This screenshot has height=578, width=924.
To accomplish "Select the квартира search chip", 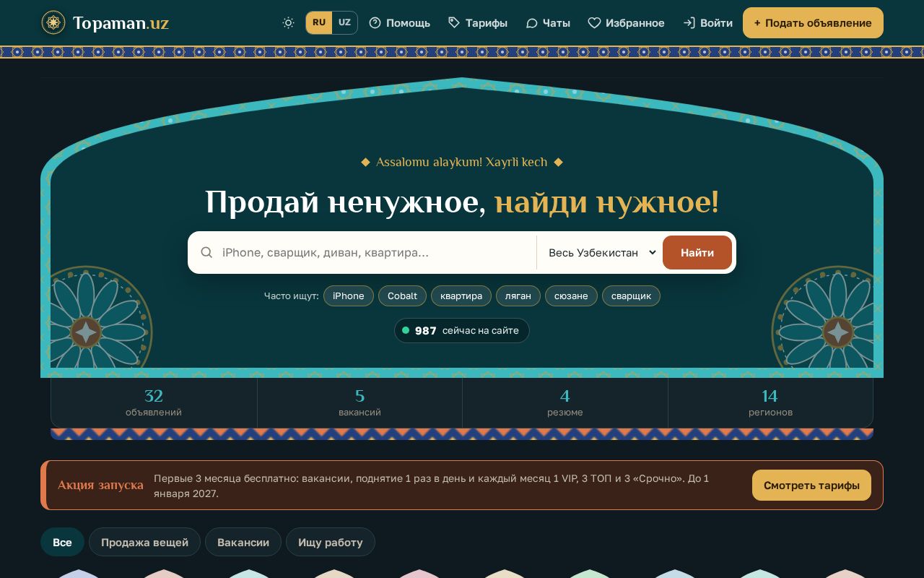I will [461, 296].
